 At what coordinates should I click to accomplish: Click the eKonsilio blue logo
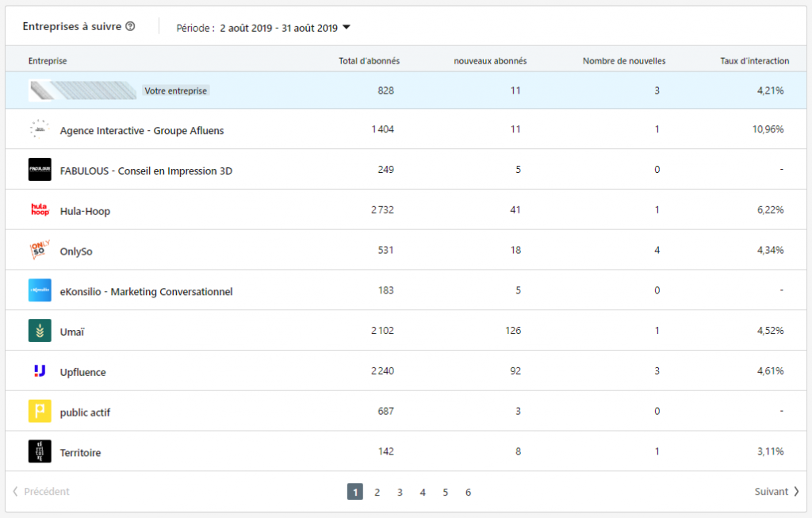coord(40,290)
